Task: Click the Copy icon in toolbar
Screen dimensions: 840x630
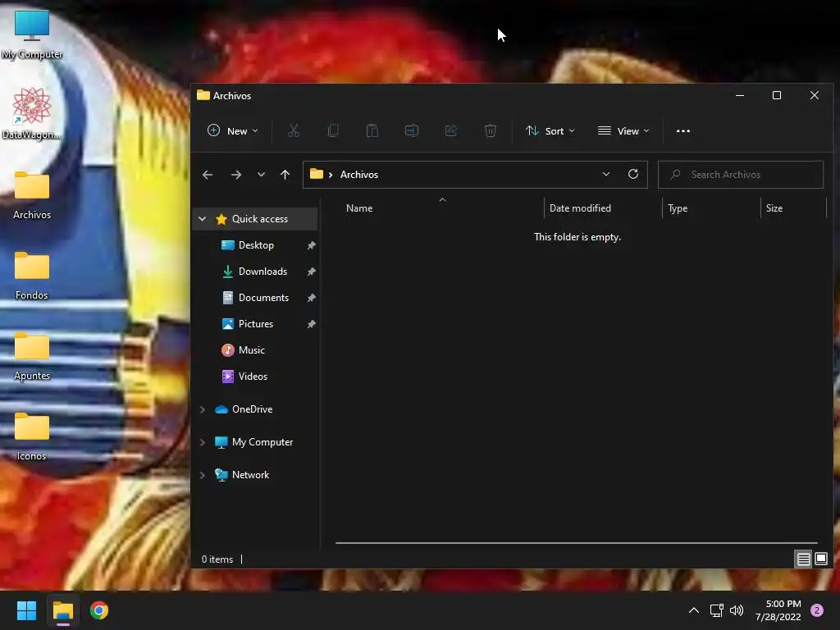Action: pos(333,130)
